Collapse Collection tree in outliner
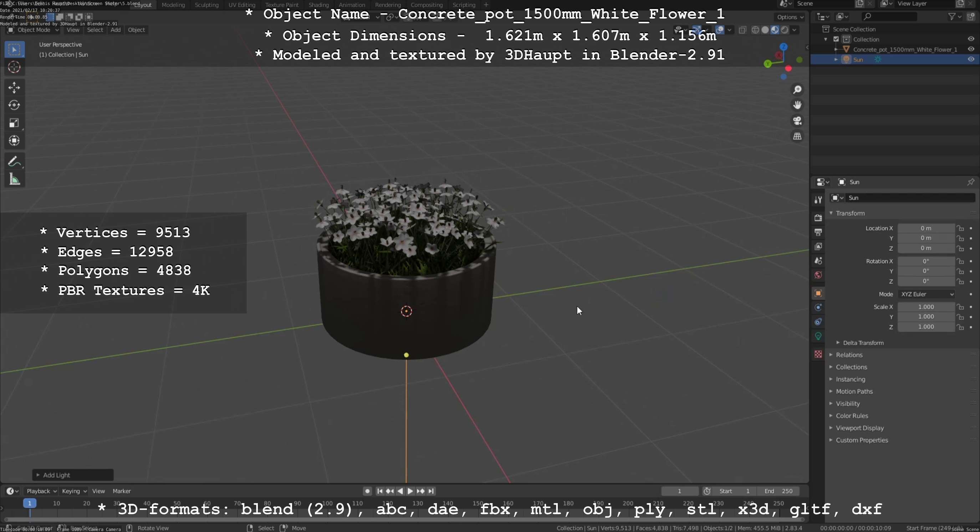Viewport: 980px width, 532px height. [x=826, y=40]
